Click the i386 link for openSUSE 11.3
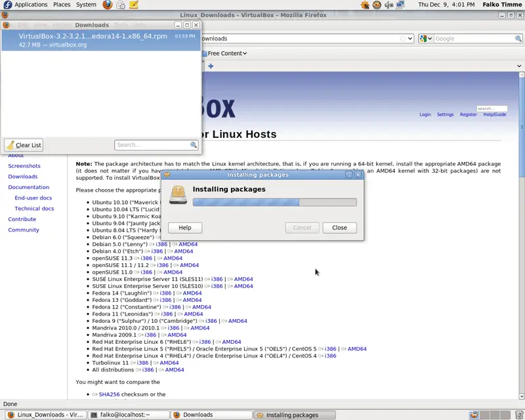Viewport: 525px width, 420px height. (x=146, y=258)
